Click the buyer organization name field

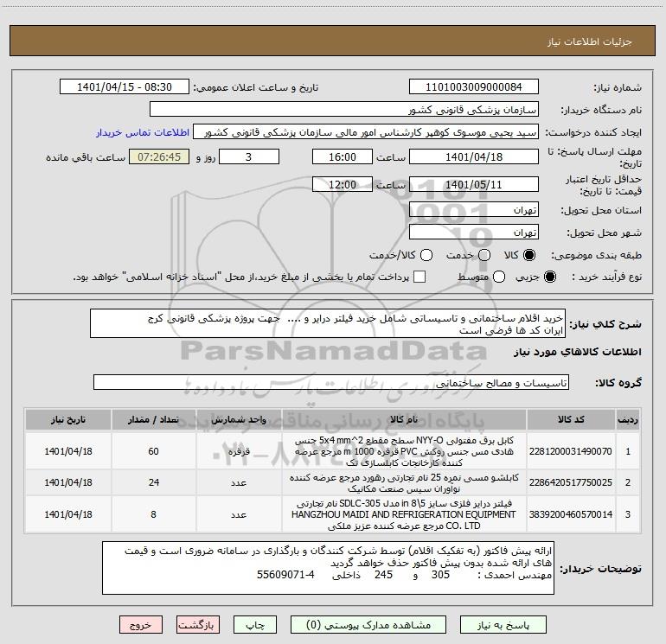tap(344, 110)
